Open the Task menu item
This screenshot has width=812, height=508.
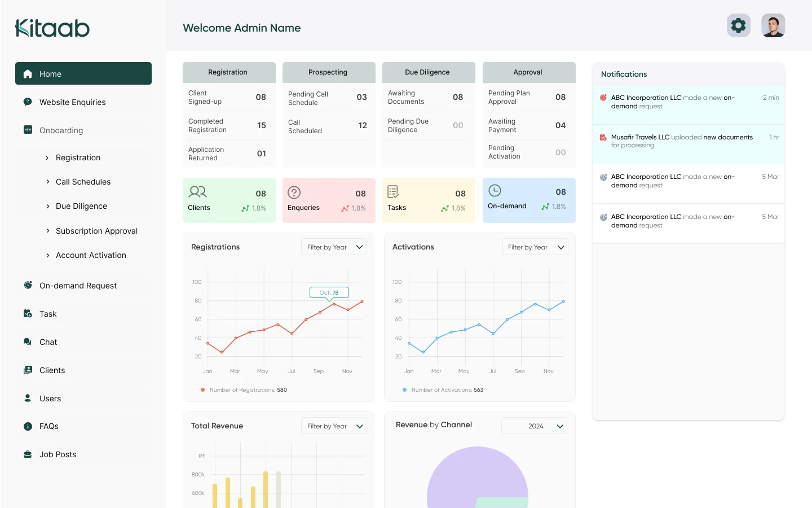tap(83, 313)
